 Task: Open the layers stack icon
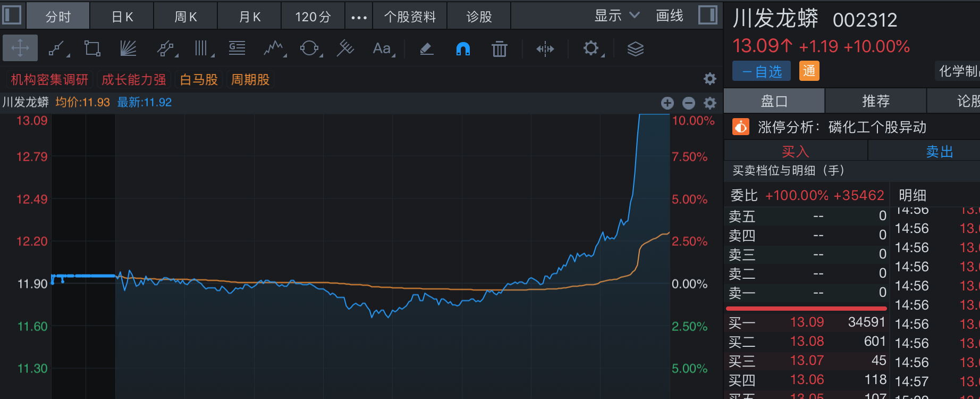[x=635, y=49]
